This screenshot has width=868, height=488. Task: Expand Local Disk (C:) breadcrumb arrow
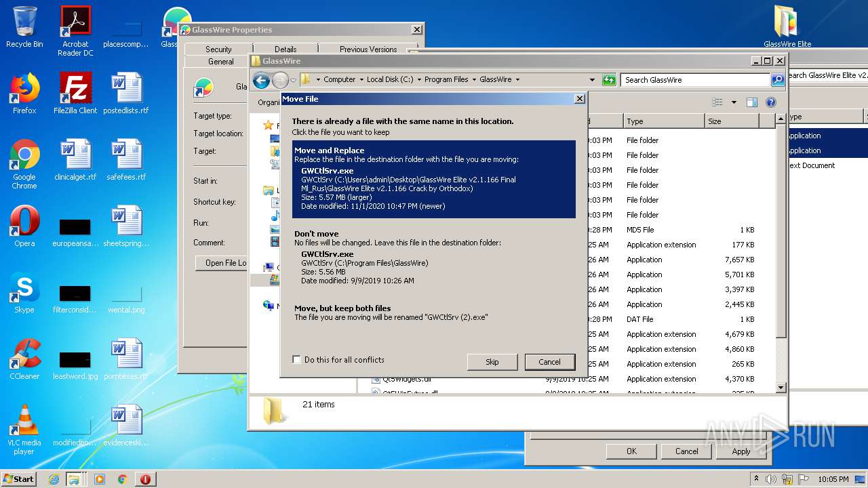(x=419, y=80)
